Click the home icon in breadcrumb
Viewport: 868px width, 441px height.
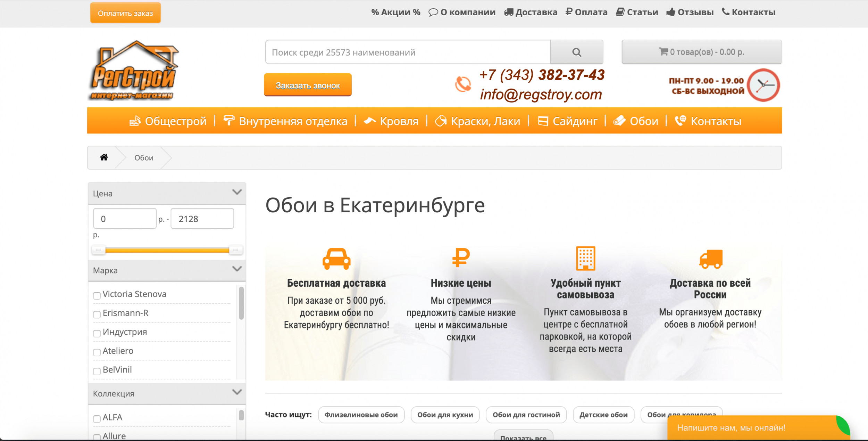point(104,157)
